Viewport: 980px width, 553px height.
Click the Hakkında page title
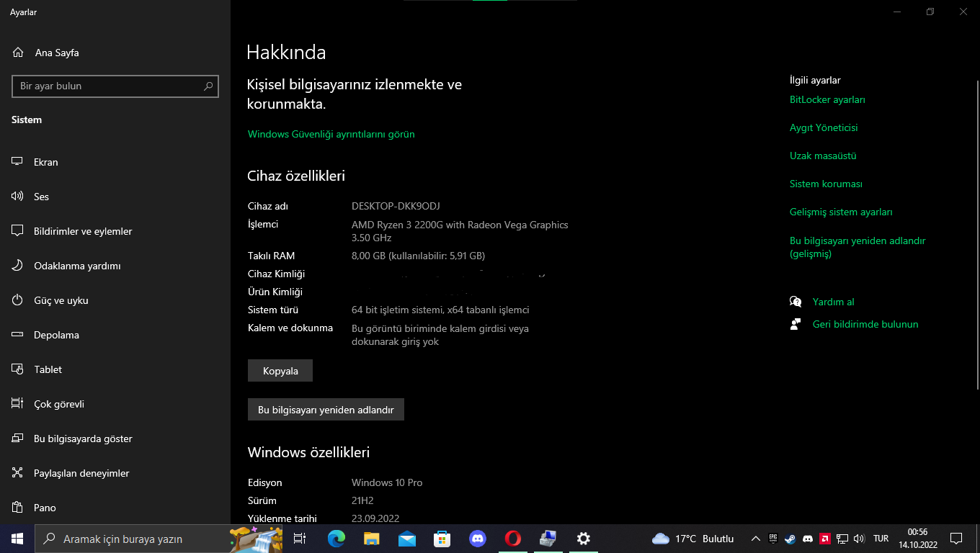point(286,53)
